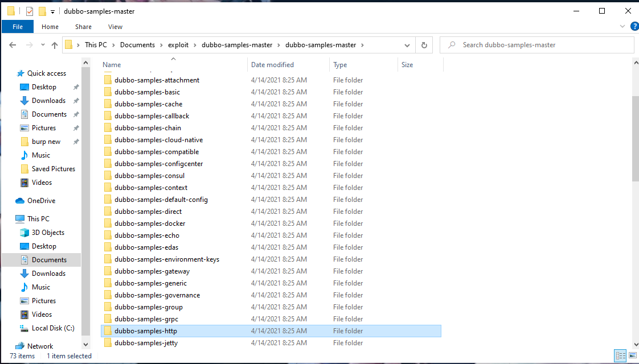Open the File menu tab

[x=18, y=27]
